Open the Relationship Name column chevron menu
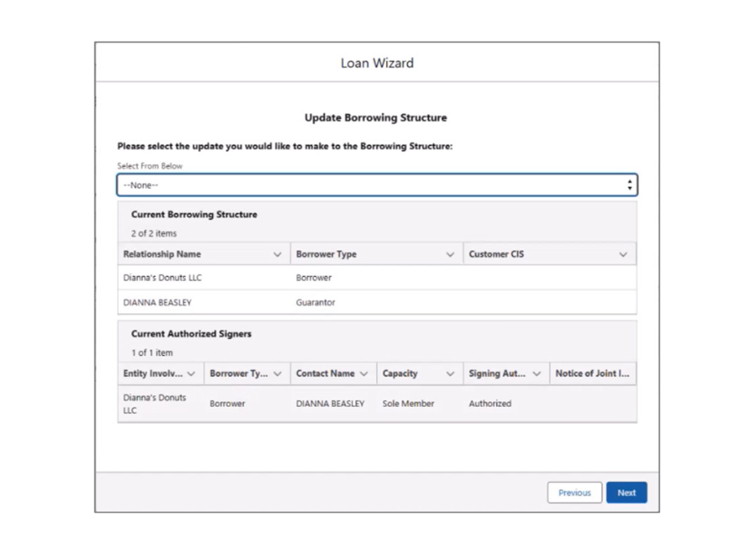Image resolution: width=756 pixels, height=552 pixels. click(x=277, y=255)
